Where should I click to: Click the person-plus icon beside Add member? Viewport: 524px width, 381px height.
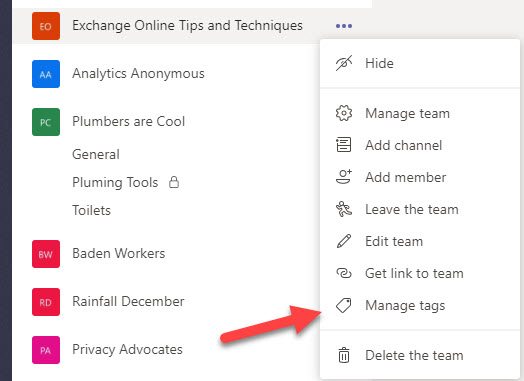[x=344, y=177]
